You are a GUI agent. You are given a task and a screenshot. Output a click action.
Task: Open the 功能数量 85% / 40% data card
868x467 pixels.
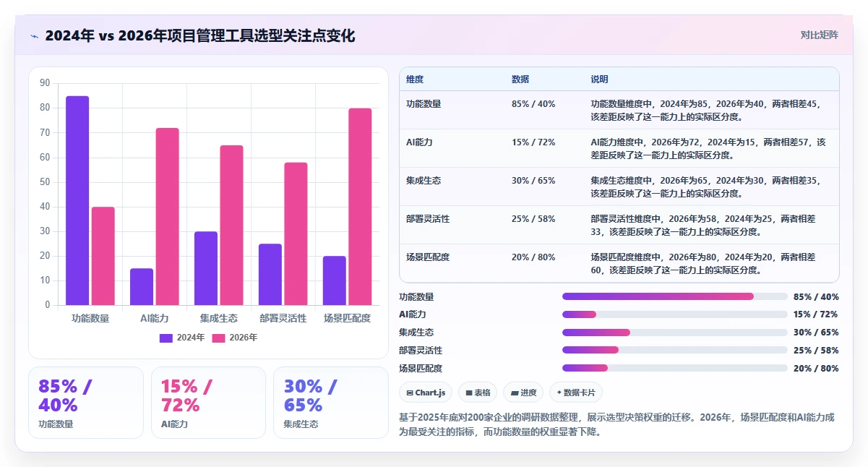click(x=86, y=403)
